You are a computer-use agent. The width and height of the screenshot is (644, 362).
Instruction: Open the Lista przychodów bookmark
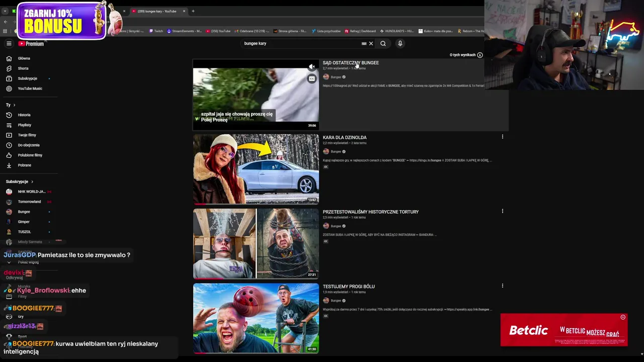[326, 31]
